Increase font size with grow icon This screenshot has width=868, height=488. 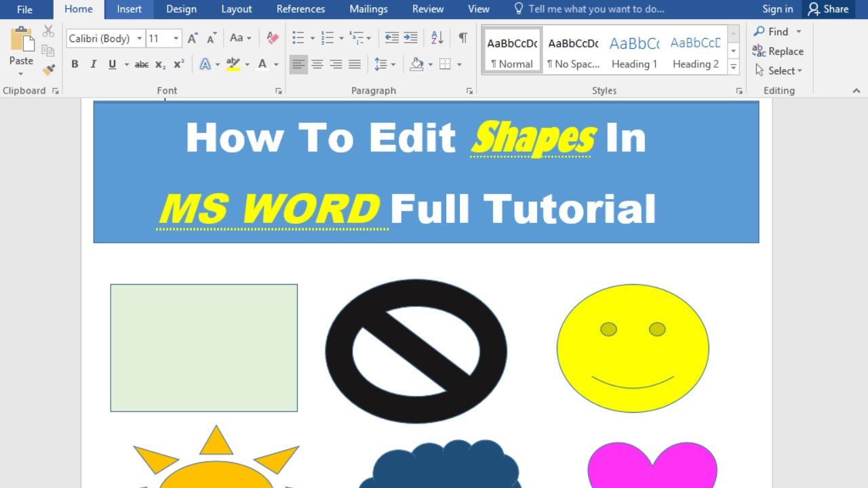pyautogui.click(x=193, y=39)
